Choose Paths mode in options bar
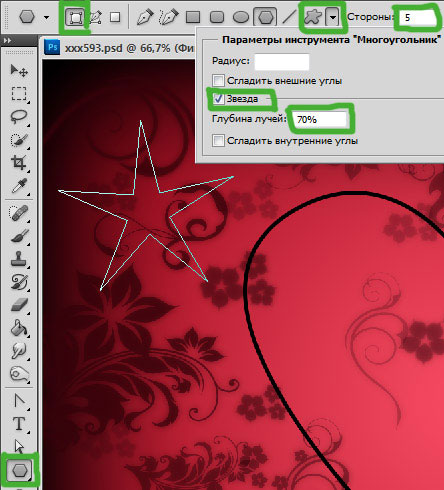444x490 pixels. (x=96, y=17)
